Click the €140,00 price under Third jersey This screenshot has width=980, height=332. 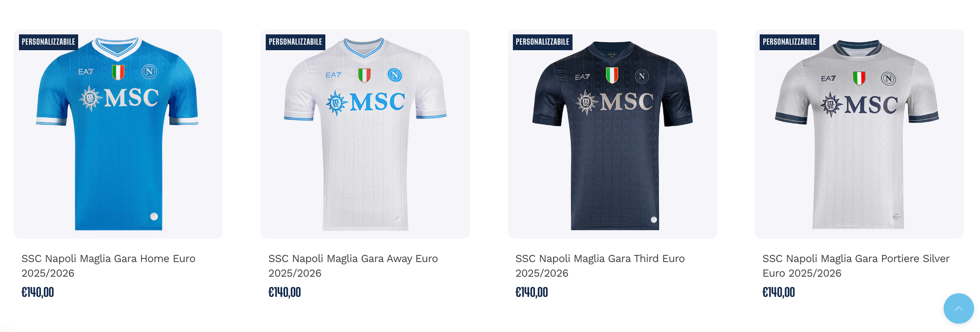pos(531,292)
